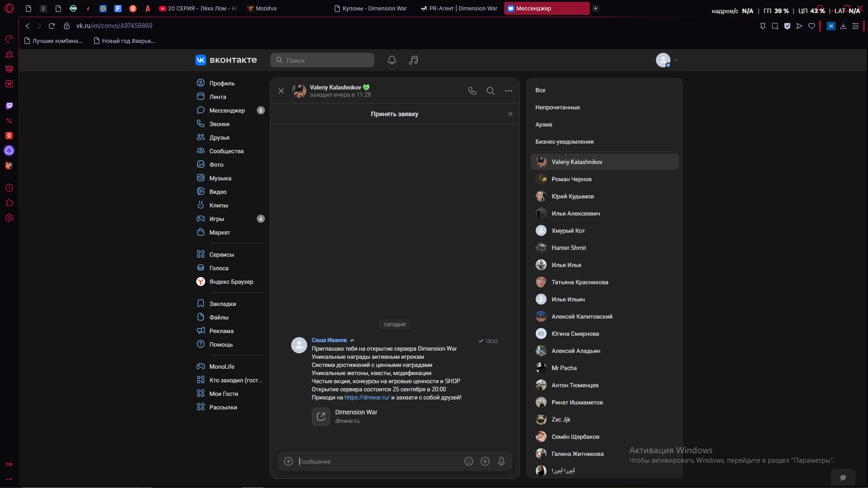Switch to the "Архив" chat folder
868x488 pixels.
point(544,125)
